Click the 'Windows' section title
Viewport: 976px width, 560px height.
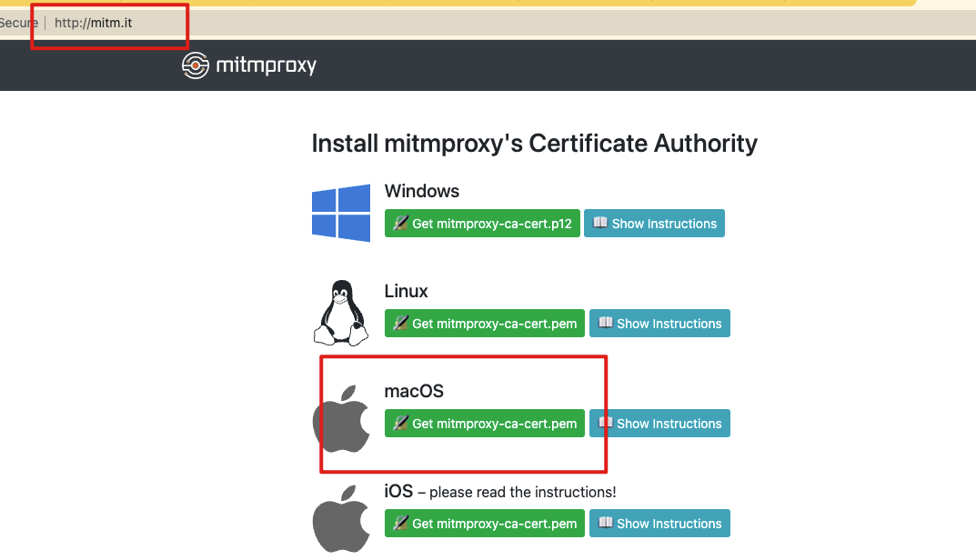pyautogui.click(x=422, y=191)
